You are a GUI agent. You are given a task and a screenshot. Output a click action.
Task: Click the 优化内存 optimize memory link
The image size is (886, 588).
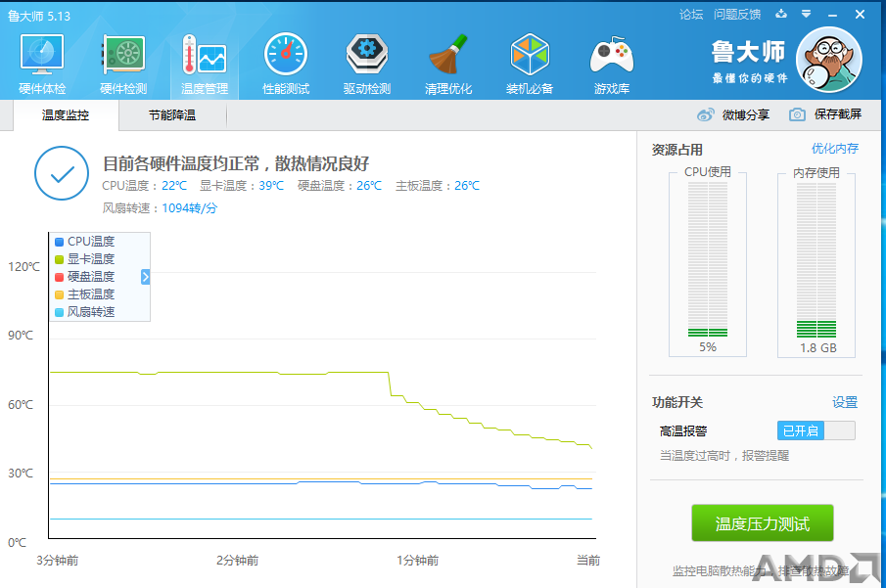(834, 149)
